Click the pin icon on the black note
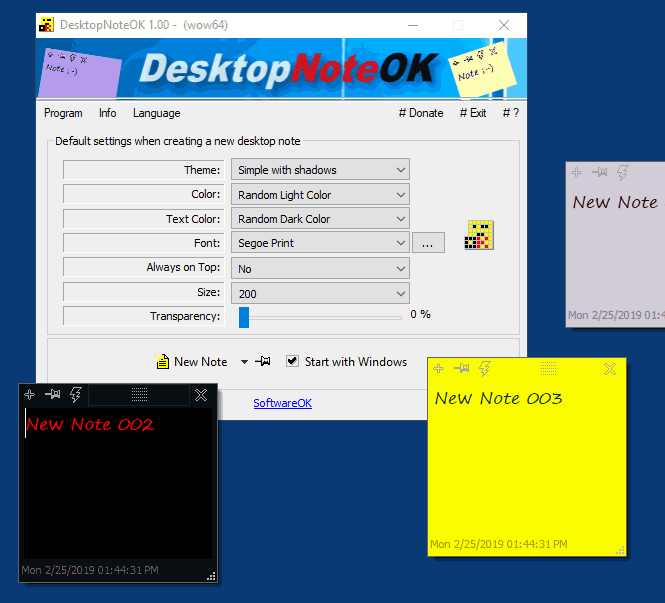 pyautogui.click(x=52, y=395)
